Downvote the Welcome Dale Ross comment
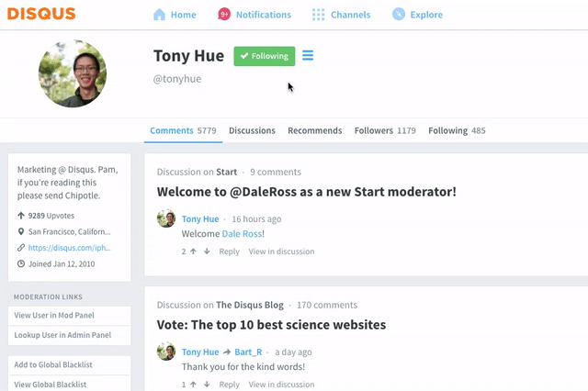 (207, 251)
